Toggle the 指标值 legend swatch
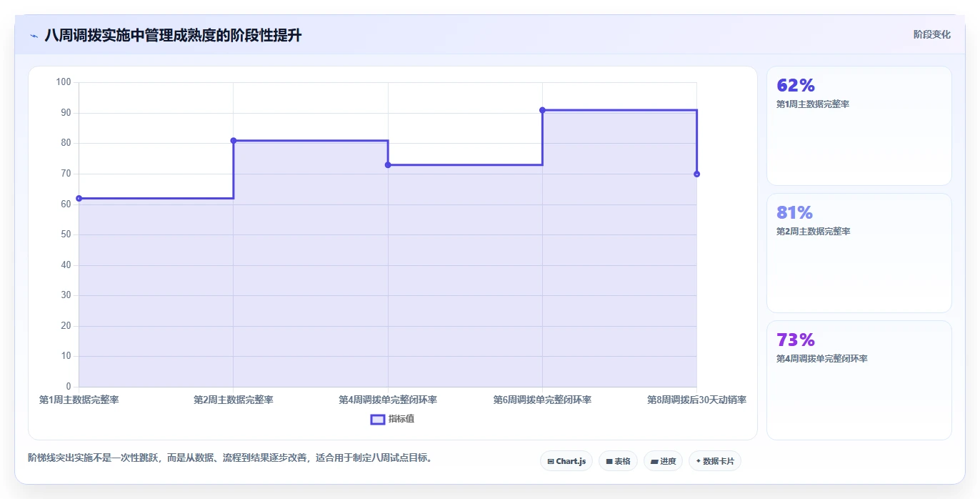 378,419
